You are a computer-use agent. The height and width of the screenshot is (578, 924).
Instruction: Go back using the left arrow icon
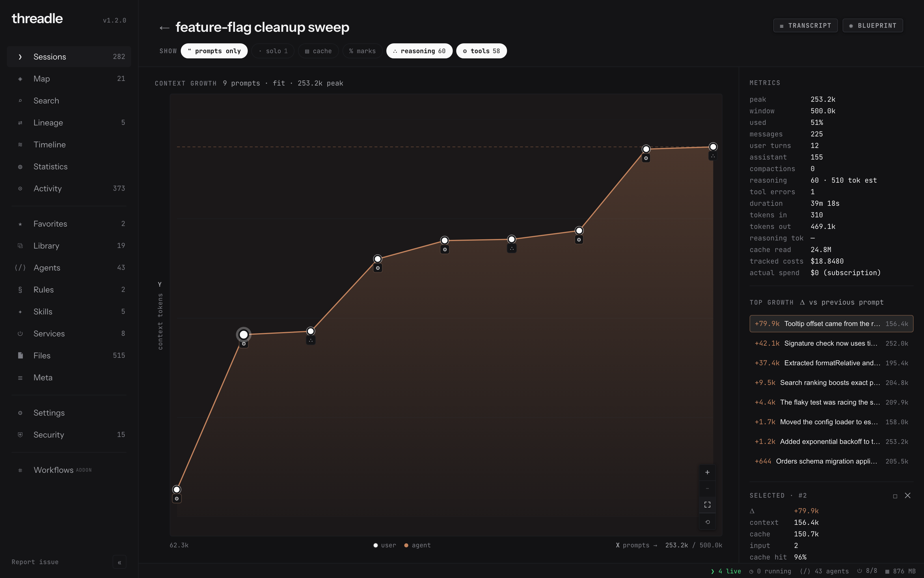(164, 28)
